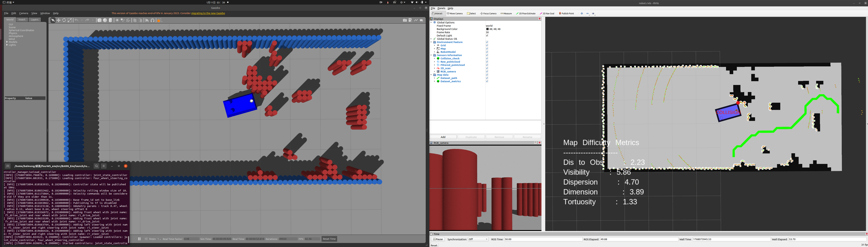
Task: Expand the Models tree in World tab
Action: 7,42
